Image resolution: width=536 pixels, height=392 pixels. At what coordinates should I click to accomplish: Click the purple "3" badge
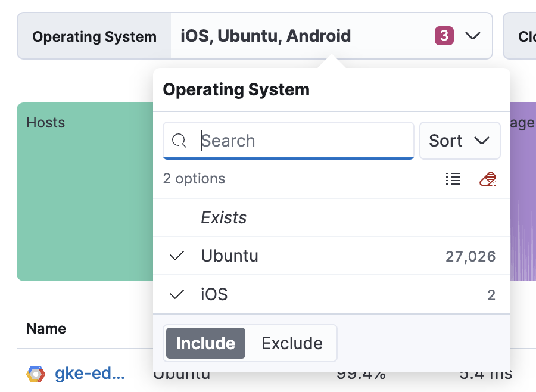[x=444, y=36]
